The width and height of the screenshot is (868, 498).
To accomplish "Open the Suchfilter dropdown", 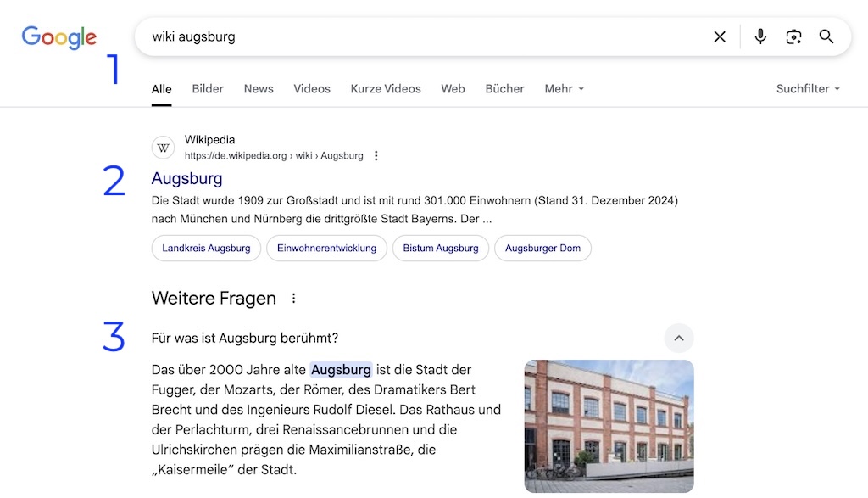I will point(808,89).
